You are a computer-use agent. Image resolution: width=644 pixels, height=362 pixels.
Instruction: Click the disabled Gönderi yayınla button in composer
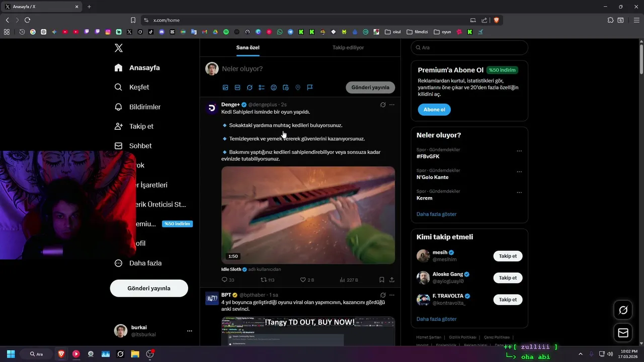pos(370,87)
